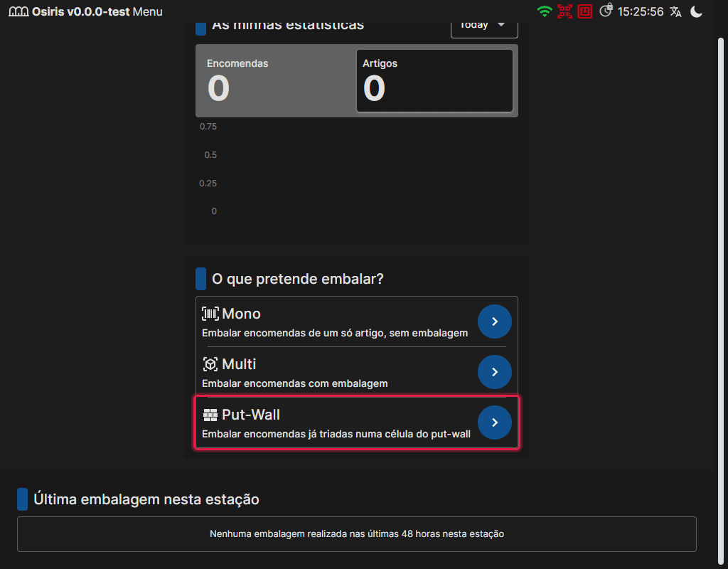This screenshot has width=728, height=569.
Task: Open Multi packing with its arrow button
Action: [495, 372]
